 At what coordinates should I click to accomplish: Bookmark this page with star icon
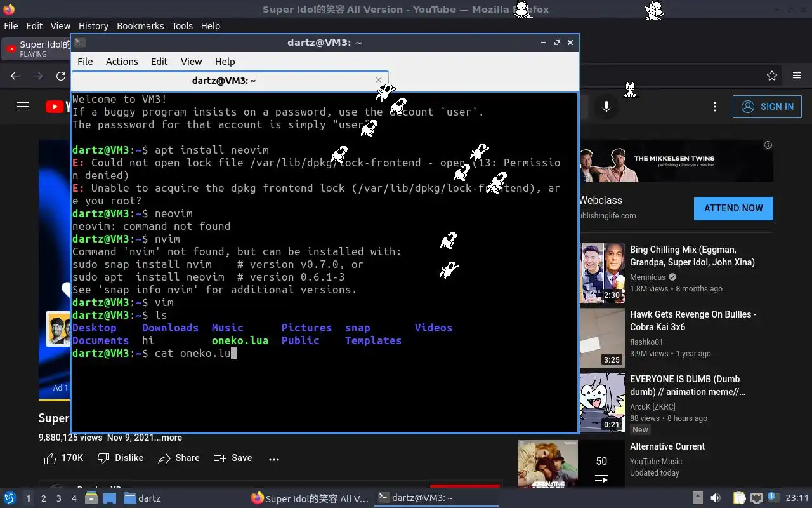(772, 76)
